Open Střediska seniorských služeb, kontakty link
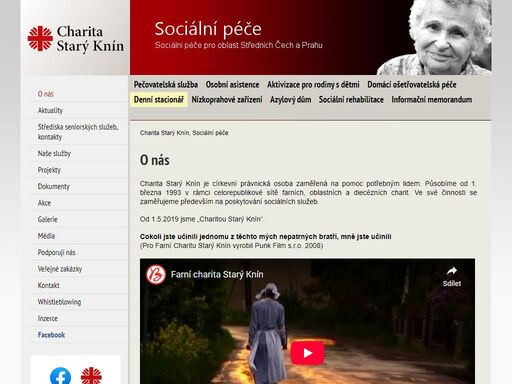 coord(78,132)
